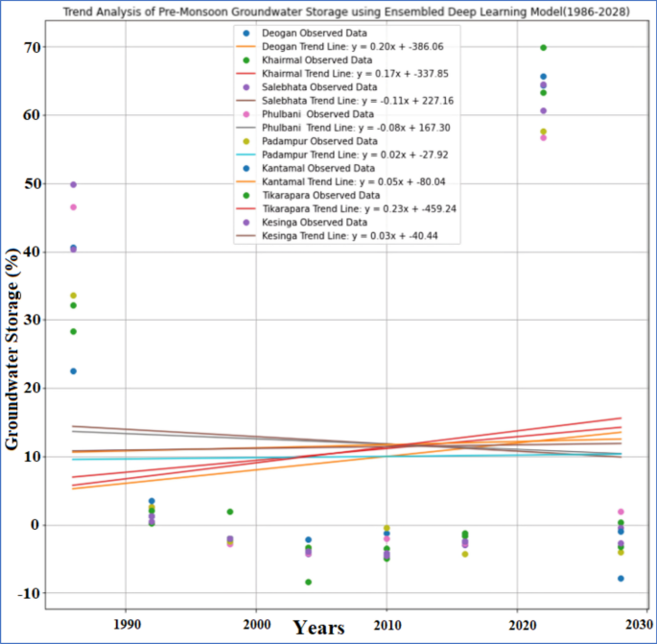Screen dimensions: 657x644
Task: Click the olive data point near 34 percent in 1986
Action: pyautogui.click(x=73, y=296)
